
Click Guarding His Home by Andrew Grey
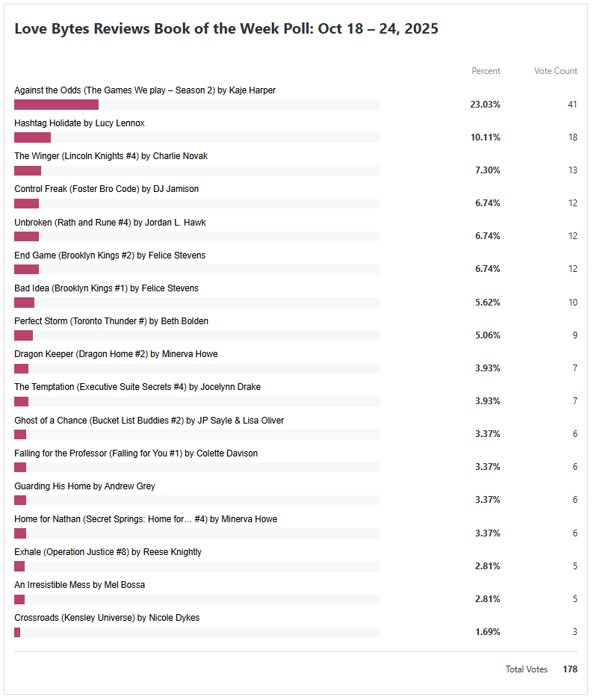pos(84,486)
